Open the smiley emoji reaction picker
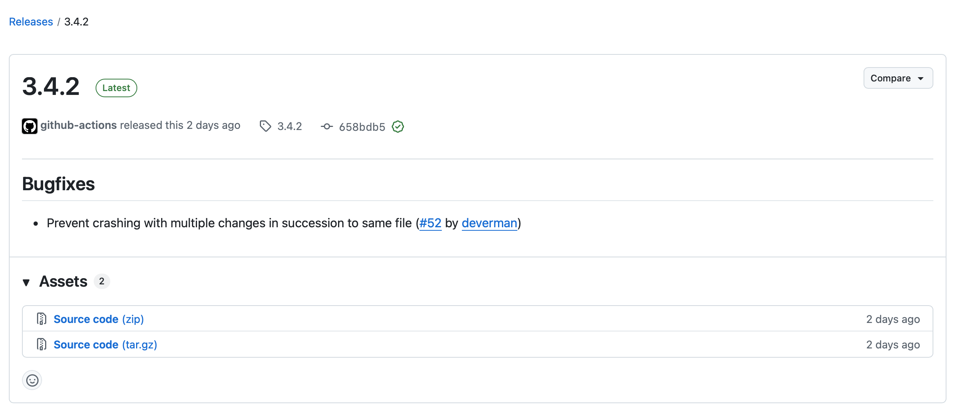This screenshot has width=980, height=409. pos(32,380)
